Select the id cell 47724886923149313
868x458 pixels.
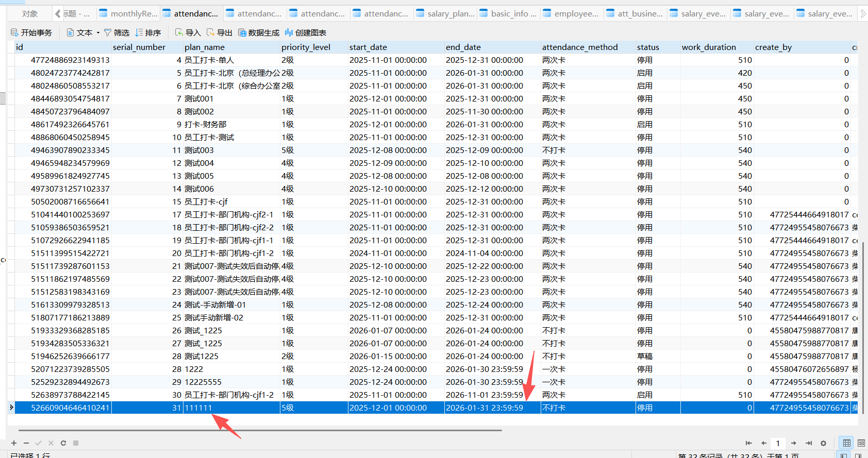63,60
